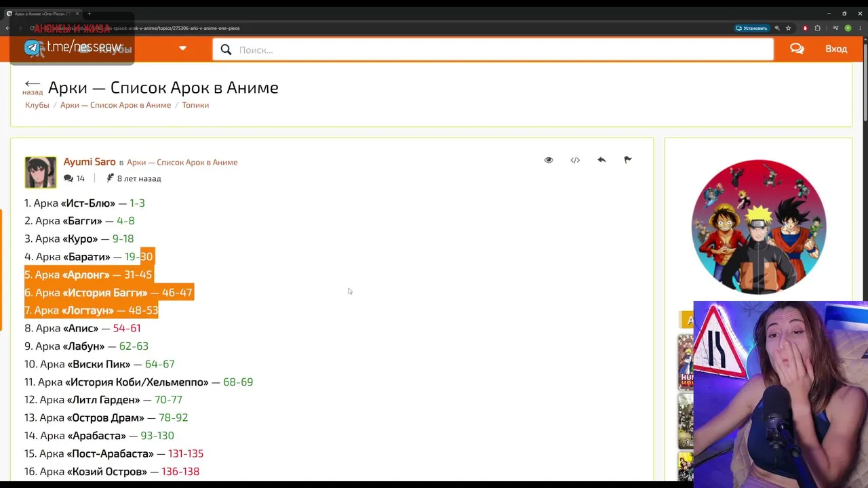Bookmark this page with the star icon
The height and width of the screenshot is (488, 868).
click(x=788, y=28)
